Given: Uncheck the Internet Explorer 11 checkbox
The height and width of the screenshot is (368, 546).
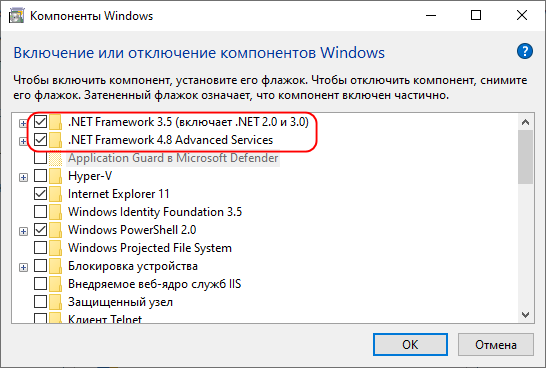Looking at the screenshot, I should 40,194.
